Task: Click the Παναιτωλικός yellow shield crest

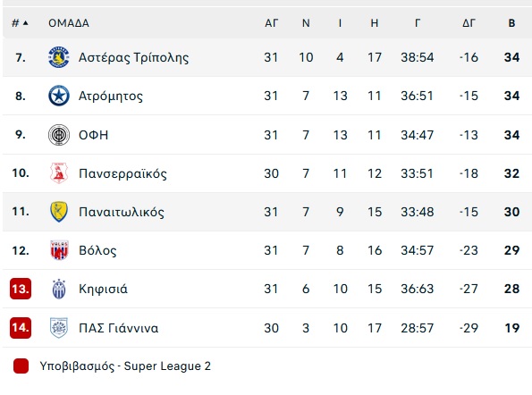Action: point(59,212)
